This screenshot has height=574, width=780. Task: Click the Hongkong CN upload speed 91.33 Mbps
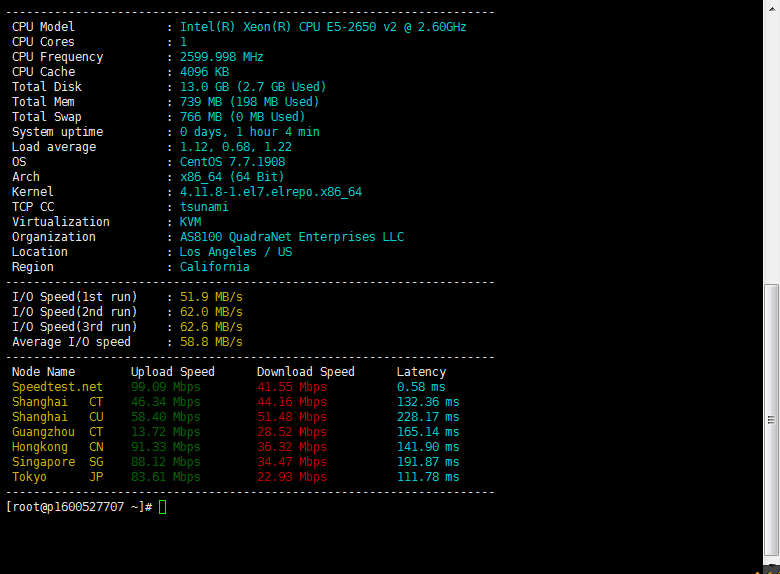click(x=165, y=447)
